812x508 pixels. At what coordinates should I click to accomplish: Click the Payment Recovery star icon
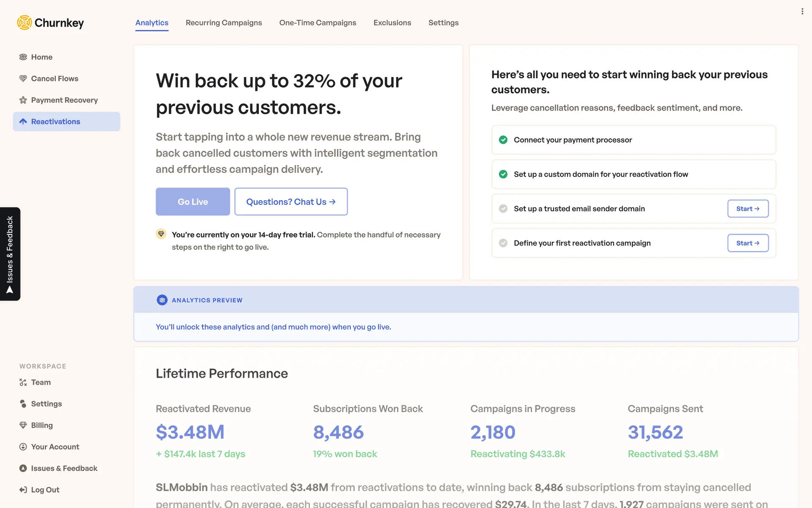point(23,100)
